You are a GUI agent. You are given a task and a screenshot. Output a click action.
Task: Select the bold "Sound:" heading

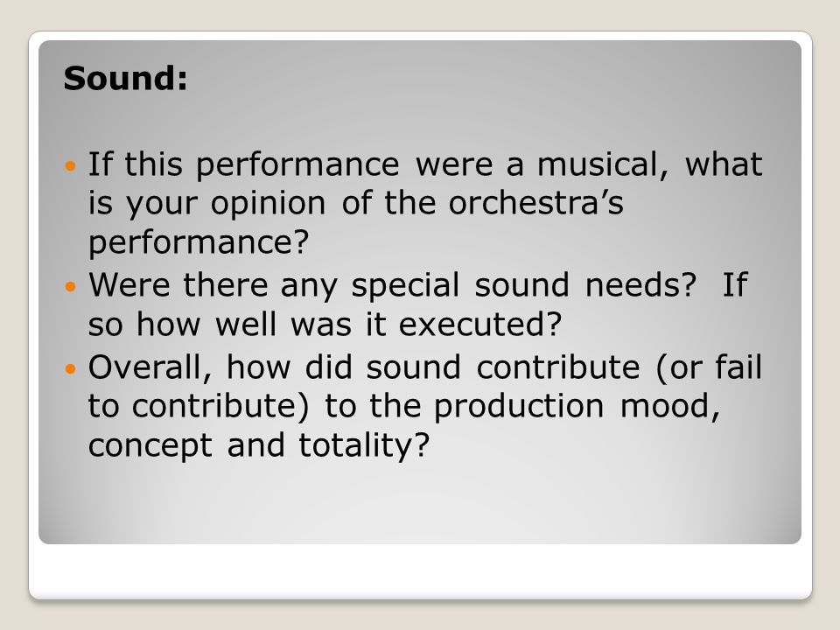(x=126, y=78)
